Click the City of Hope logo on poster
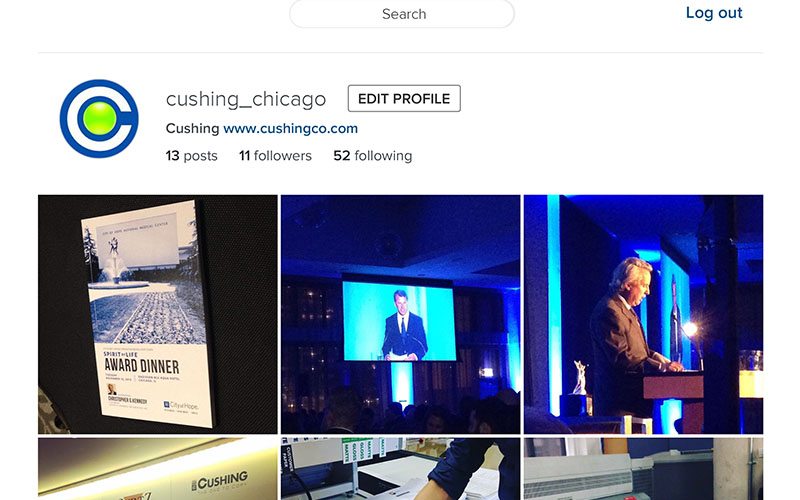Screen dimensions: 800x500 tap(181, 406)
